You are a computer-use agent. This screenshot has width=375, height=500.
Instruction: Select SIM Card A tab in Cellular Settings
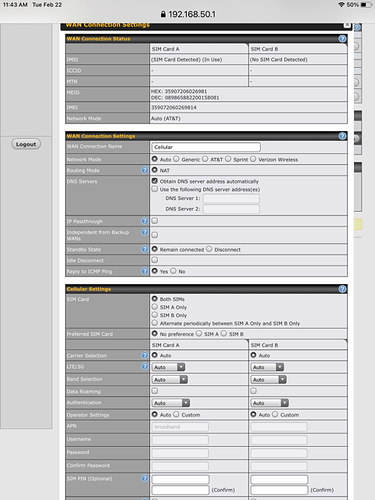click(199, 345)
